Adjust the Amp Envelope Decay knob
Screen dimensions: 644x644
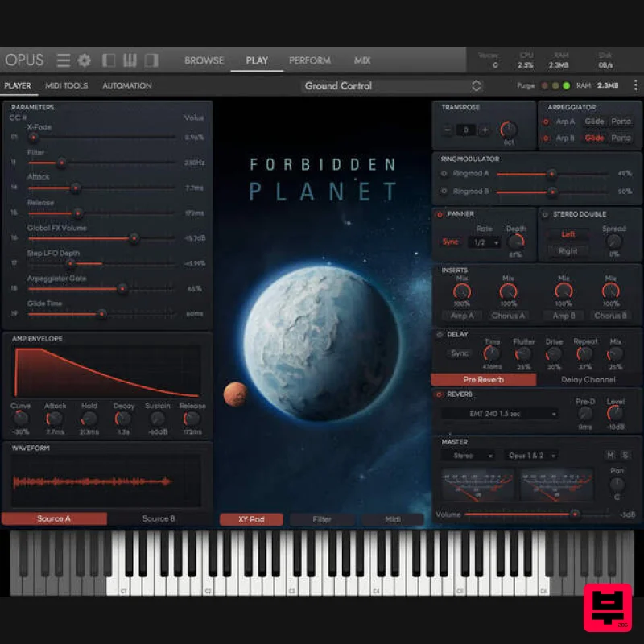tap(123, 419)
